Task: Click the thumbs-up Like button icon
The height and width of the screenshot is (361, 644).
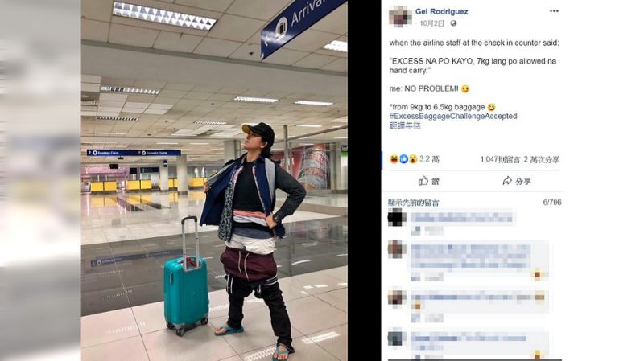Action: (423, 180)
